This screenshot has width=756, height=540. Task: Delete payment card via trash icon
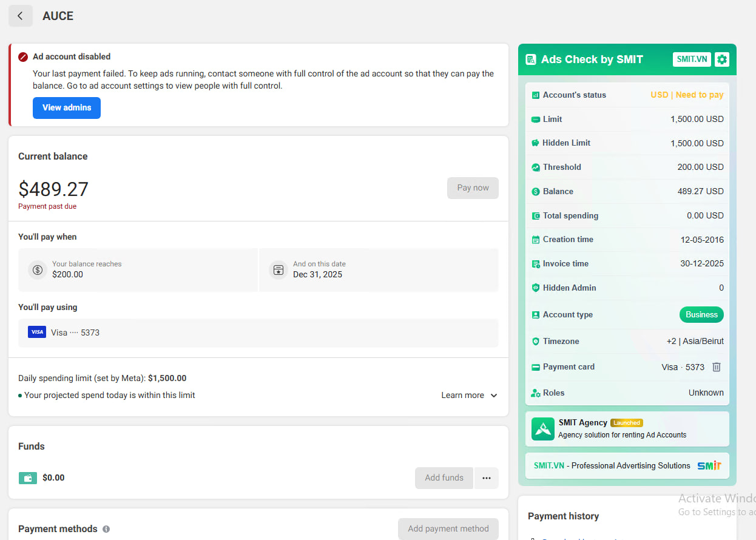pyautogui.click(x=716, y=367)
